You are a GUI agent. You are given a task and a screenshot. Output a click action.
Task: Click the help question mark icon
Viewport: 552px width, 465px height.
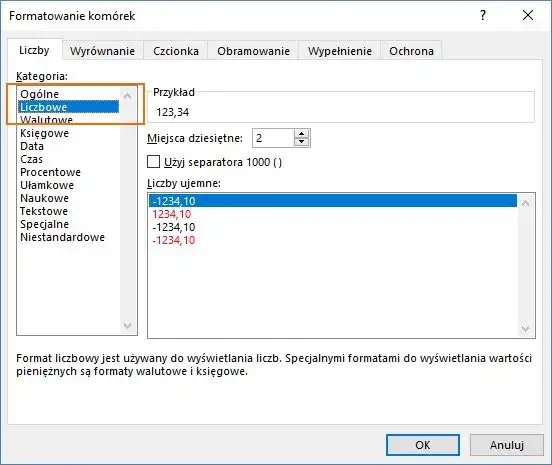click(483, 15)
